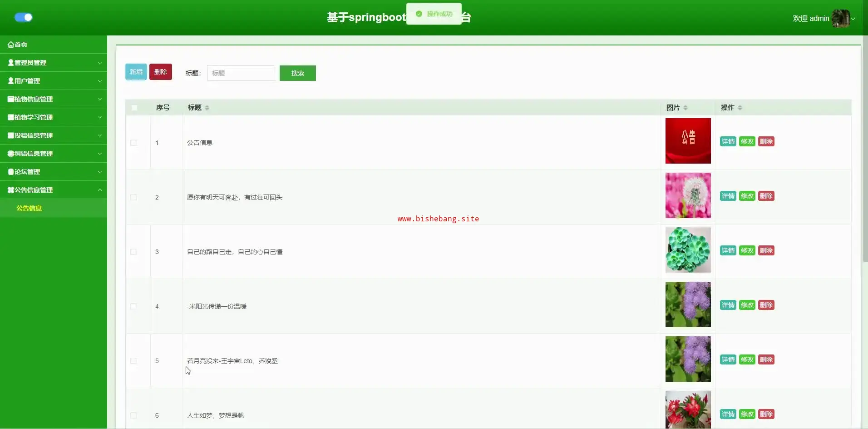Click 删除 for 公告信息 row
The height and width of the screenshot is (429, 868).
pyautogui.click(x=766, y=141)
